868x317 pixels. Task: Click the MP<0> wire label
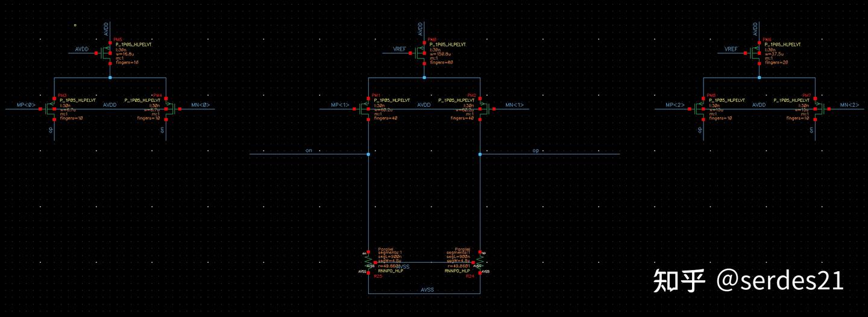(x=27, y=105)
